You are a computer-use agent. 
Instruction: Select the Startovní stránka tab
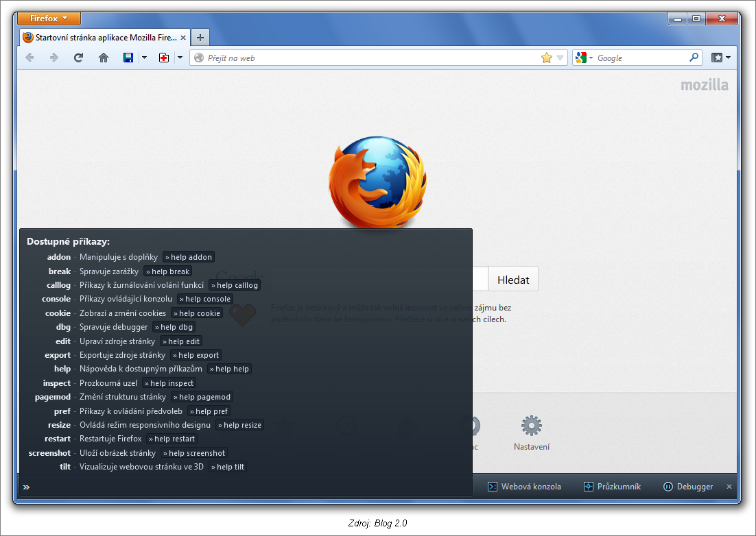pos(104,38)
